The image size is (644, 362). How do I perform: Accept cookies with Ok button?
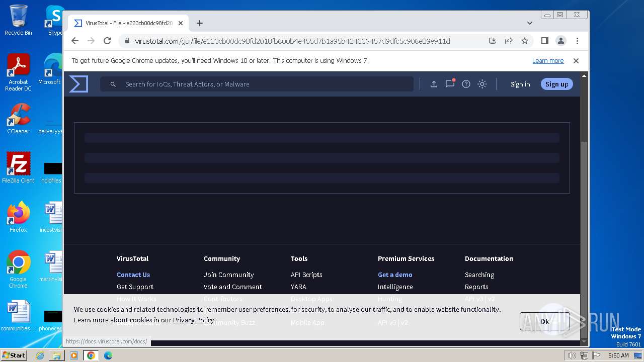pyautogui.click(x=544, y=321)
